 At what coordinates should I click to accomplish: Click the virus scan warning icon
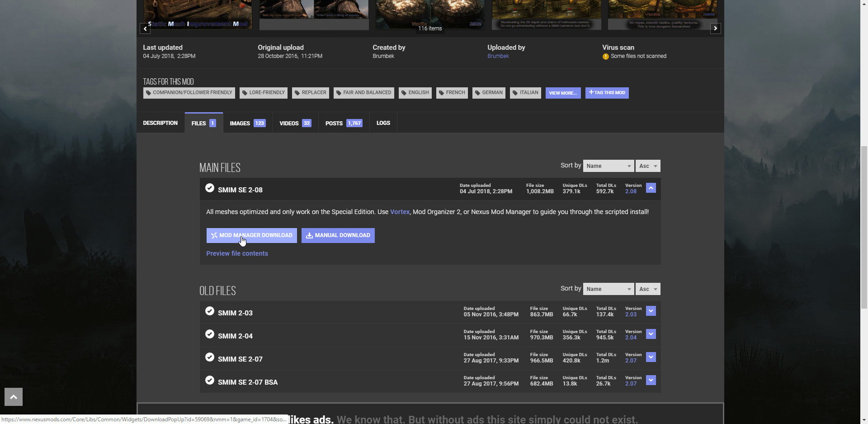click(x=606, y=56)
